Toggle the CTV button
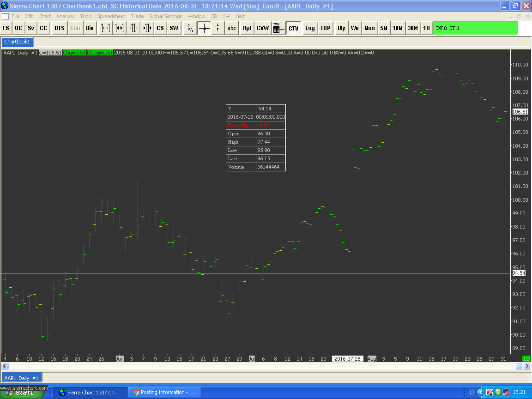The image size is (532, 399). (x=294, y=28)
